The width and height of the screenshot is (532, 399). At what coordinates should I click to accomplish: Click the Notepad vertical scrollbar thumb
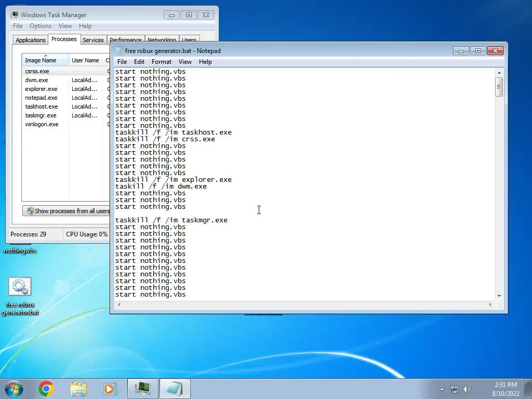[499, 87]
